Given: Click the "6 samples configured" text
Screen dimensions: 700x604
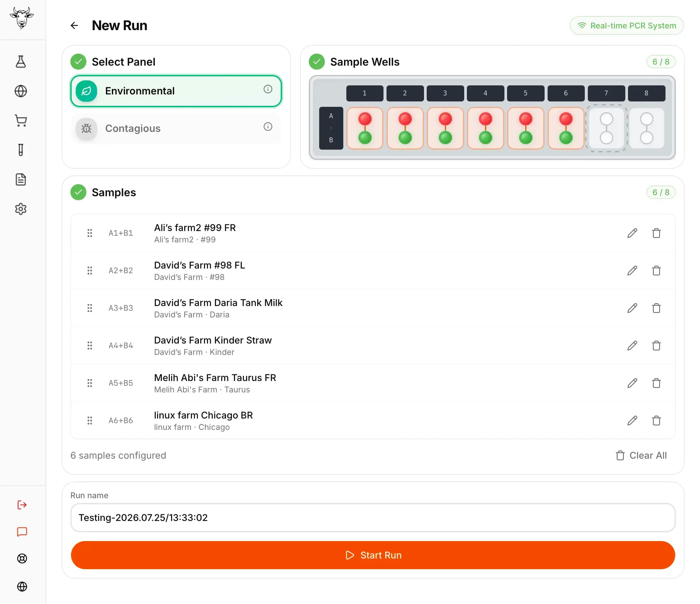Looking at the screenshot, I should pyautogui.click(x=118, y=455).
